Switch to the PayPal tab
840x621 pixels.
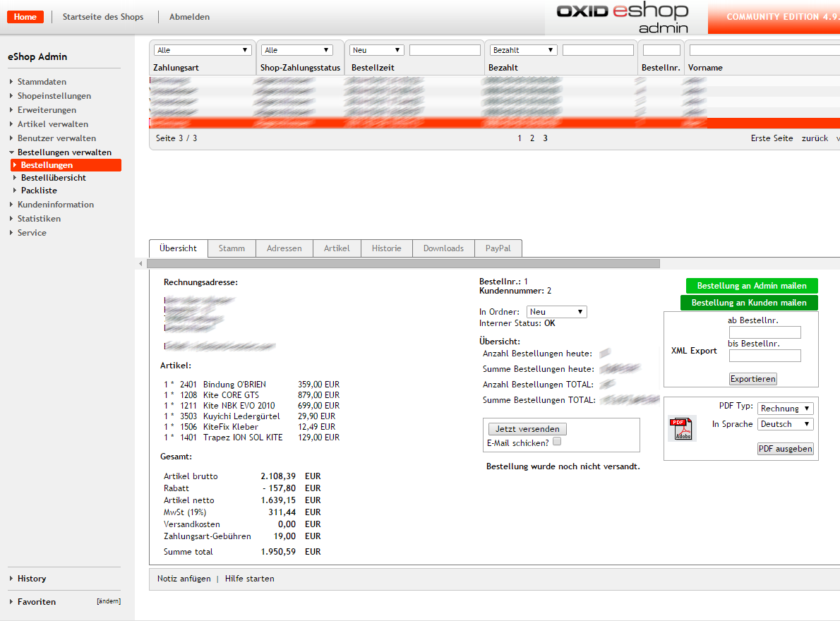pyautogui.click(x=498, y=248)
